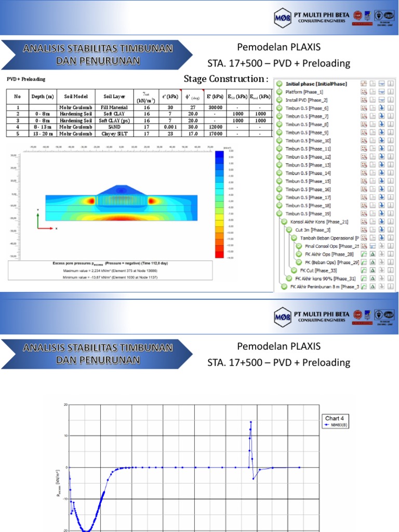Click the 'SAND' soil layer cell
Screen dimensions: 399x532
(x=114, y=127)
